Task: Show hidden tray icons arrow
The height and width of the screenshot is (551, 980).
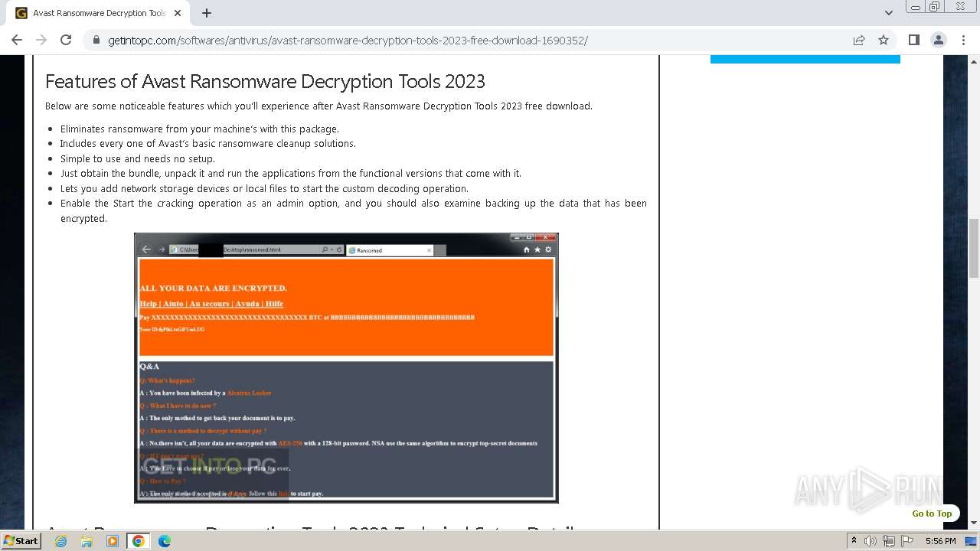Action: (x=854, y=541)
